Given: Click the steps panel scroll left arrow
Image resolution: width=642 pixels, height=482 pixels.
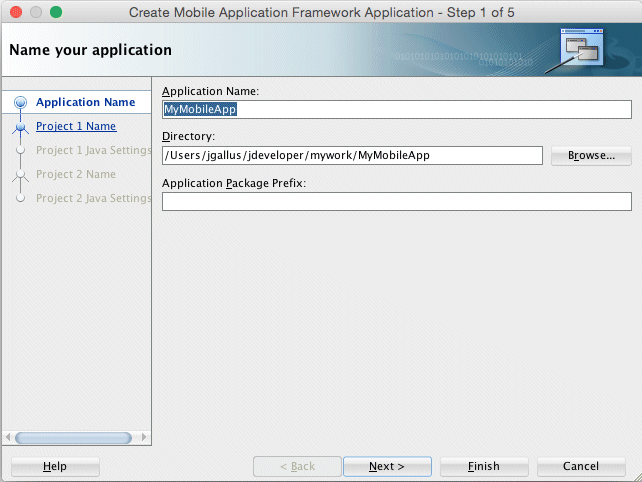Looking at the screenshot, I should [8, 437].
